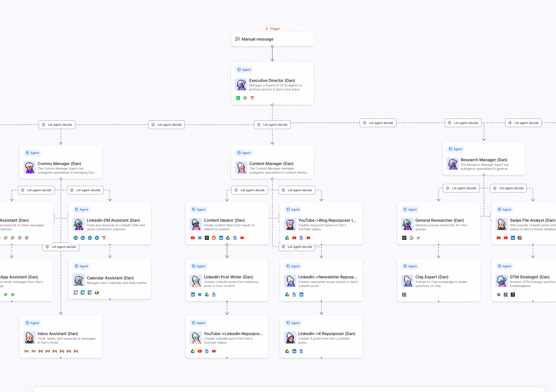Screen dimensions: 556x392
Task: Click 'Executive Director (Dan)' title text
Action: pyautogui.click(x=272, y=80)
